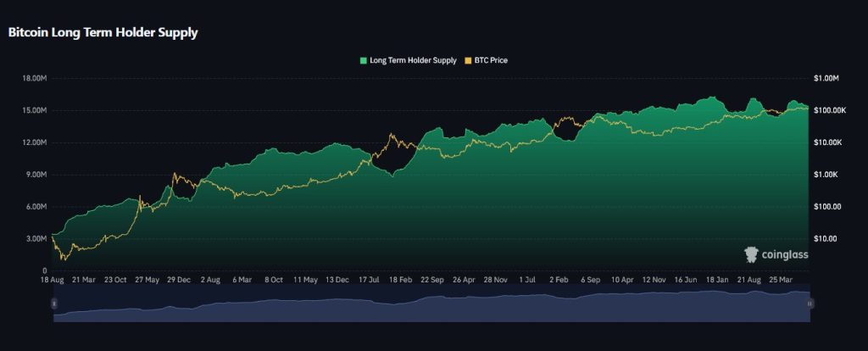Select right handle of range slider
This screenshot has width=868, height=351.
coord(810,303)
